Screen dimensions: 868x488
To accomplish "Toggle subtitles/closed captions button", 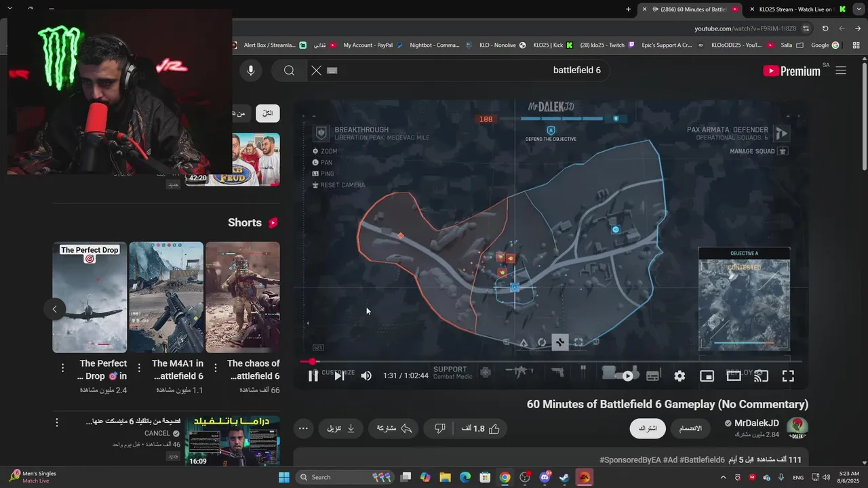I will [653, 375].
